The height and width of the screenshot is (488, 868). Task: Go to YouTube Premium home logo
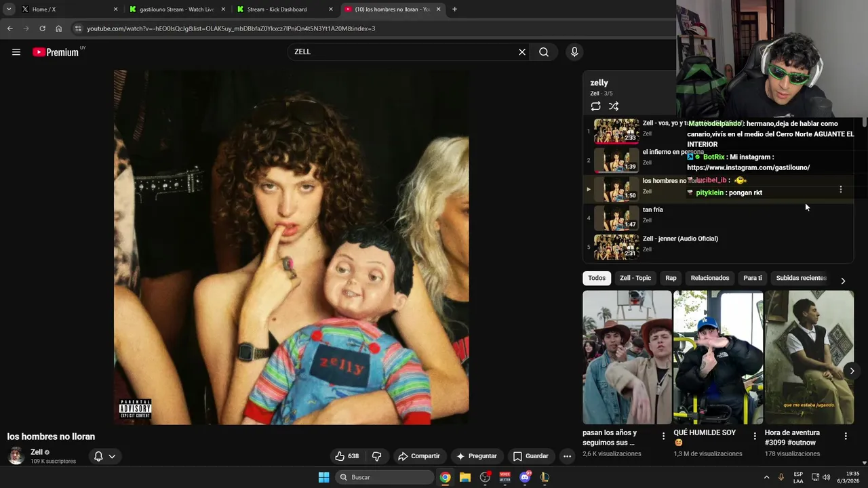[56, 52]
